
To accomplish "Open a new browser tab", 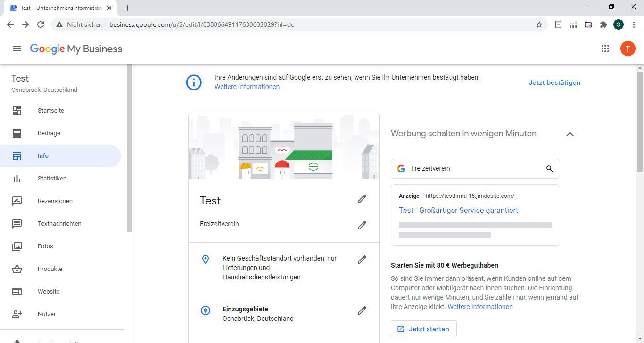I will point(127,8).
